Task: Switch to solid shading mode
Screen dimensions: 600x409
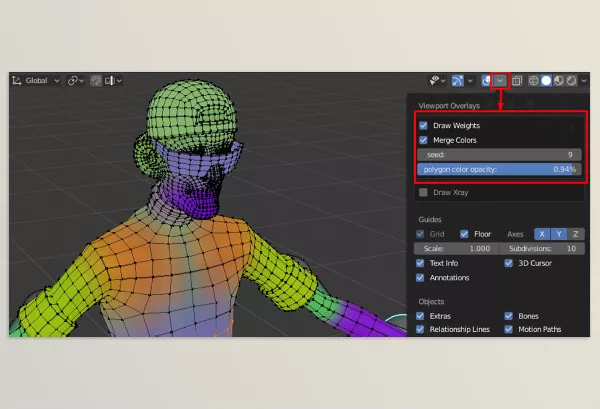Action: coord(546,81)
